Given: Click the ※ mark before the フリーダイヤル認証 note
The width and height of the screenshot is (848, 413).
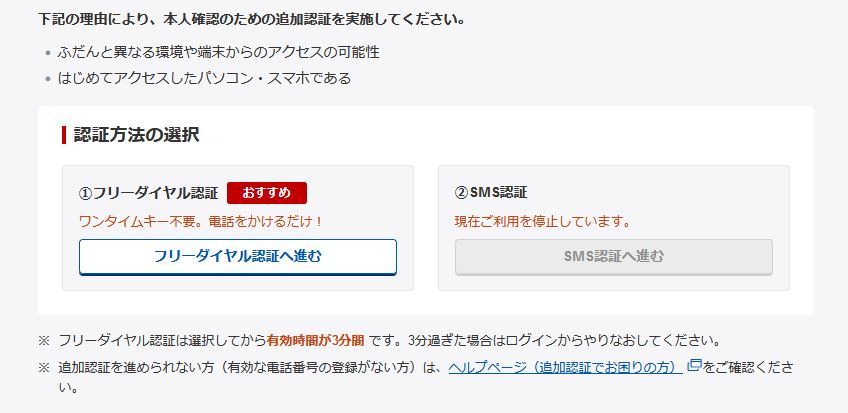Looking at the screenshot, I should click(44, 340).
